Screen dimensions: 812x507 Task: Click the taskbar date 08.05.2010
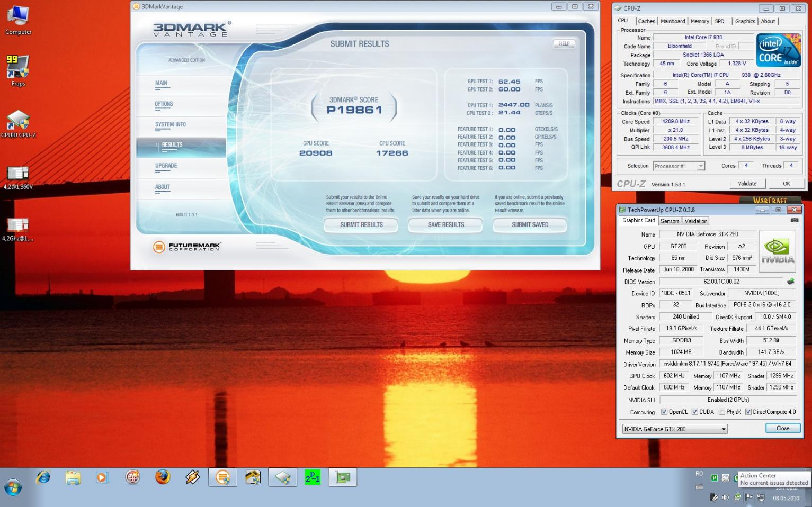coord(786,498)
